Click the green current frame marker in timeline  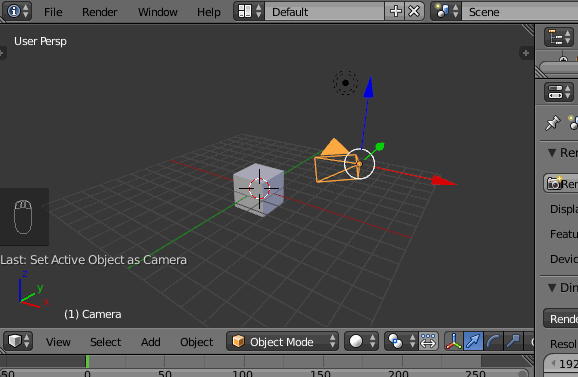pyautogui.click(x=87, y=361)
